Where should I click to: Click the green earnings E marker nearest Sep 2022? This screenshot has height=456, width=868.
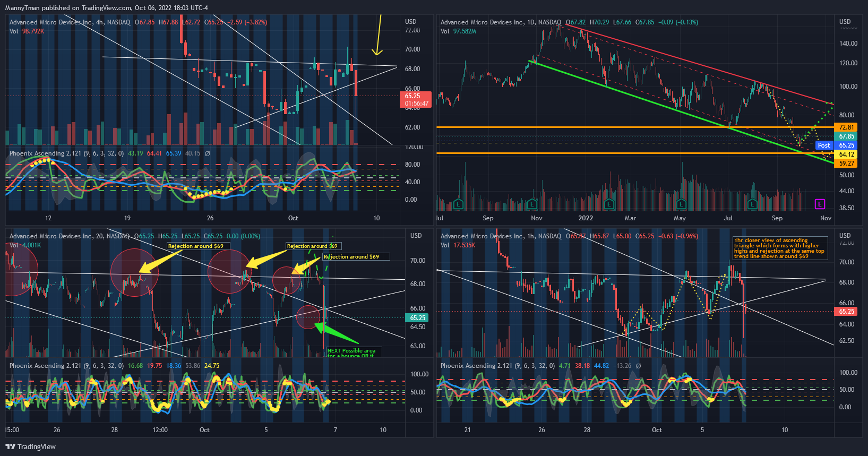[752, 204]
